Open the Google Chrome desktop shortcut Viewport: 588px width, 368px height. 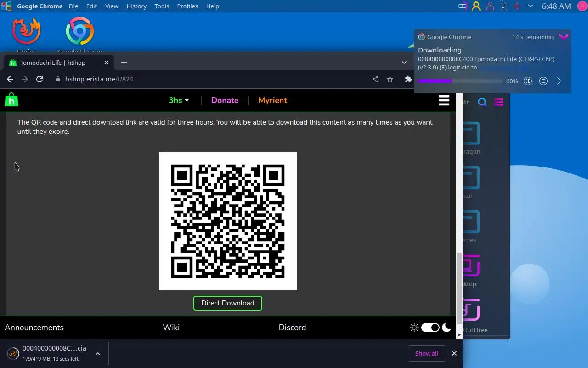(80, 35)
